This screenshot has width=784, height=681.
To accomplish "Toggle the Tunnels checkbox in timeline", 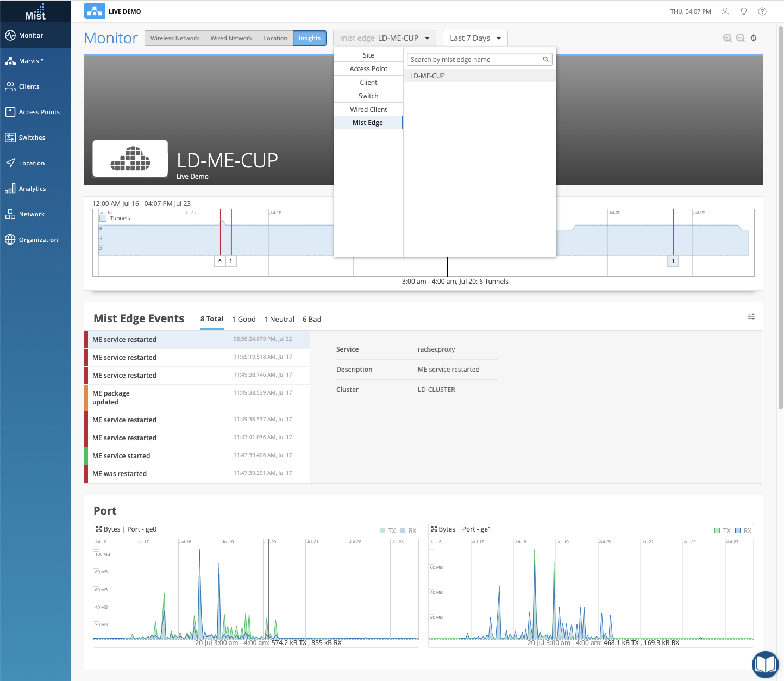I will [x=103, y=218].
